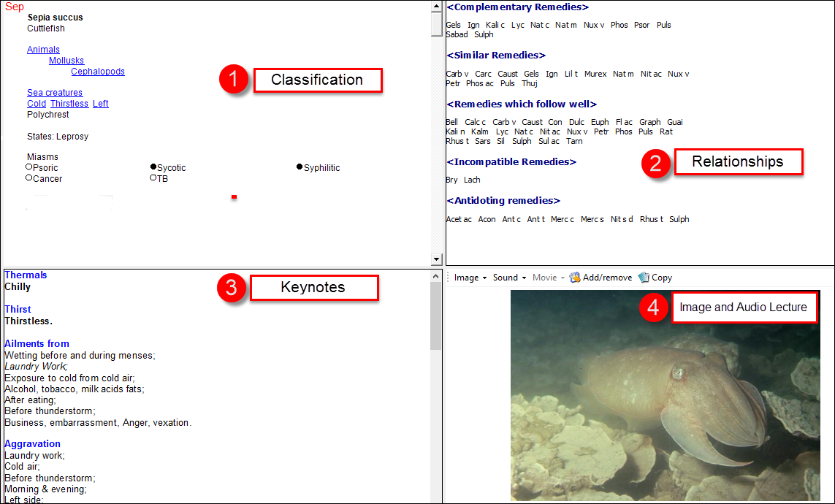This screenshot has width=835, height=504.
Task: Select the Sycotic miasm radio button
Action: tap(153, 167)
